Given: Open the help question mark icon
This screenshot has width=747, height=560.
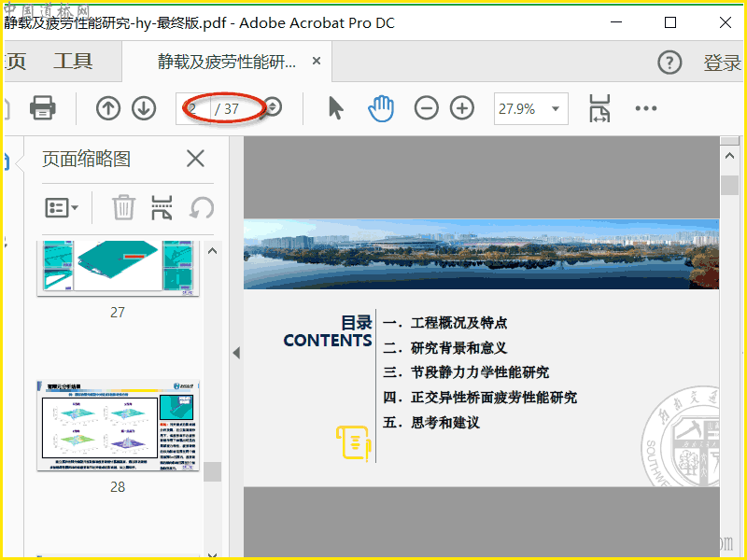Looking at the screenshot, I should (669, 63).
